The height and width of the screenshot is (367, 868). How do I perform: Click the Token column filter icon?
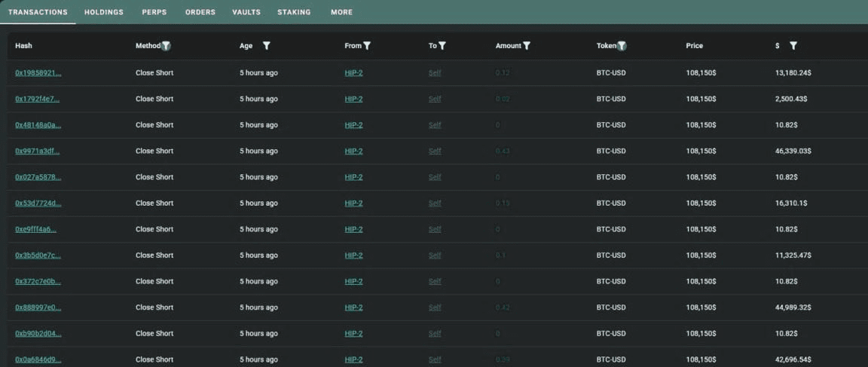coord(622,46)
